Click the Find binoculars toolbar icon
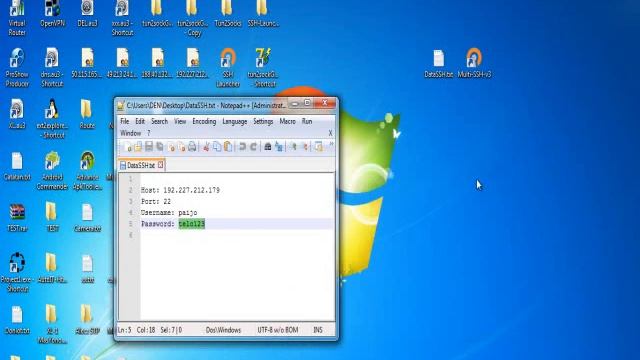The image size is (640, 360). tap(268, 147)
